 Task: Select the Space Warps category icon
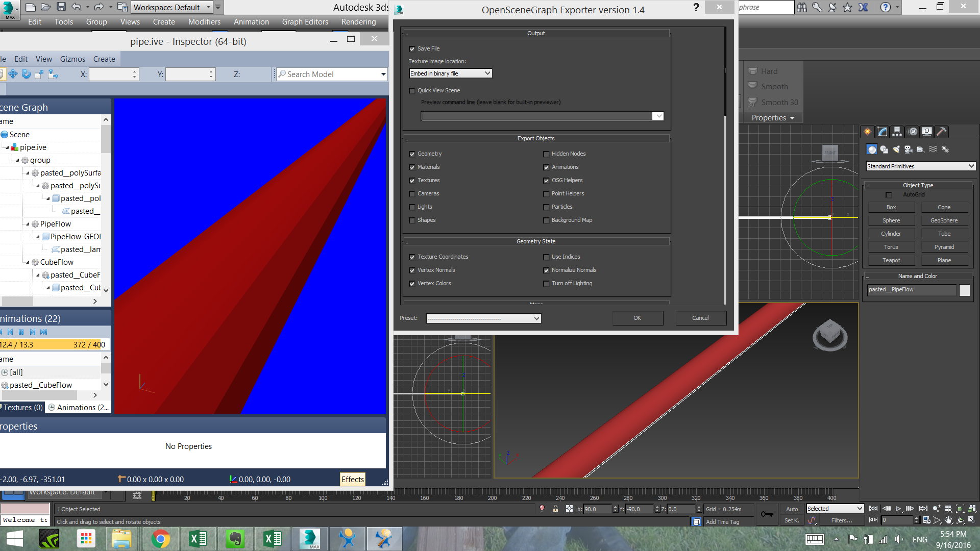(933, 149)
